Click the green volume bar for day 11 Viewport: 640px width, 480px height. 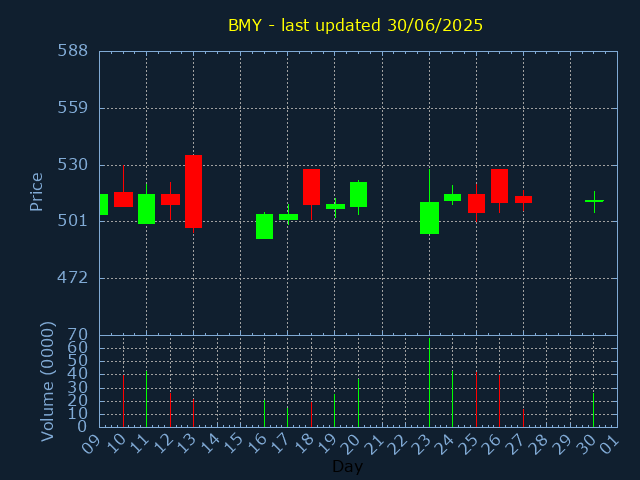click(147, 399)
